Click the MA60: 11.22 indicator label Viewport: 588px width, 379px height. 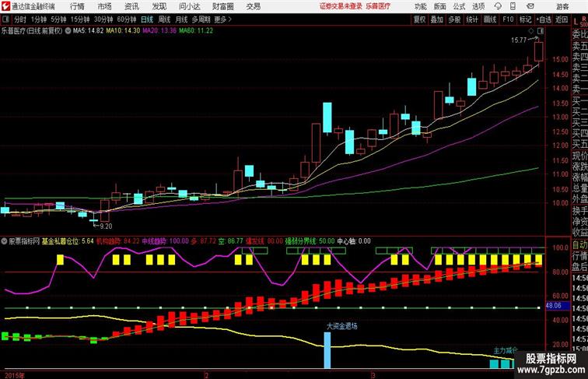click(196, 31)
